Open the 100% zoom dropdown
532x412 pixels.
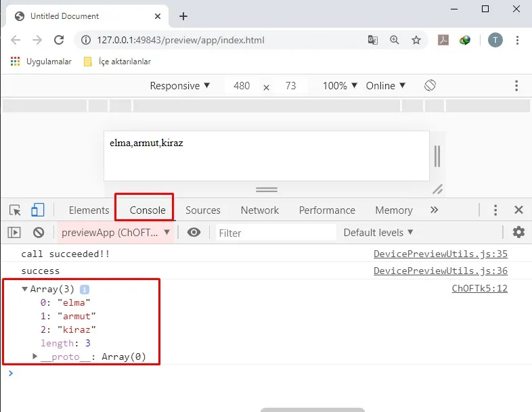tap(340, 86)
